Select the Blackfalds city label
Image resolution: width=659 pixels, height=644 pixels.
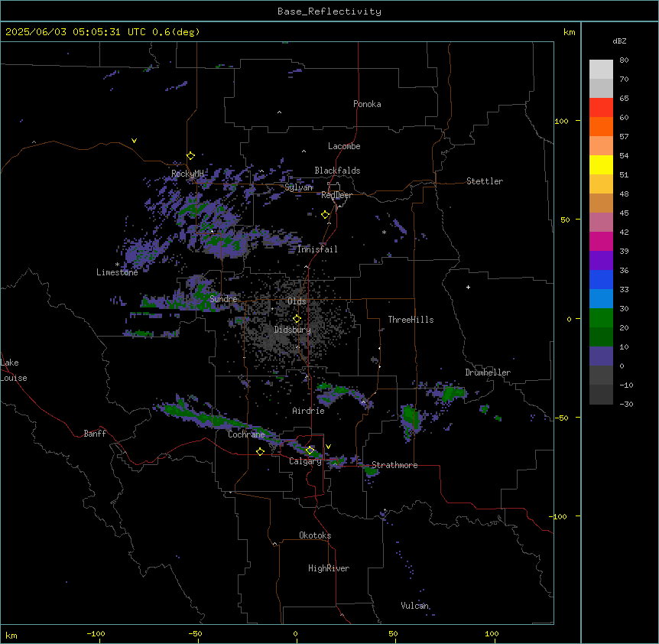pyautogui.click(x=337, y=171)
